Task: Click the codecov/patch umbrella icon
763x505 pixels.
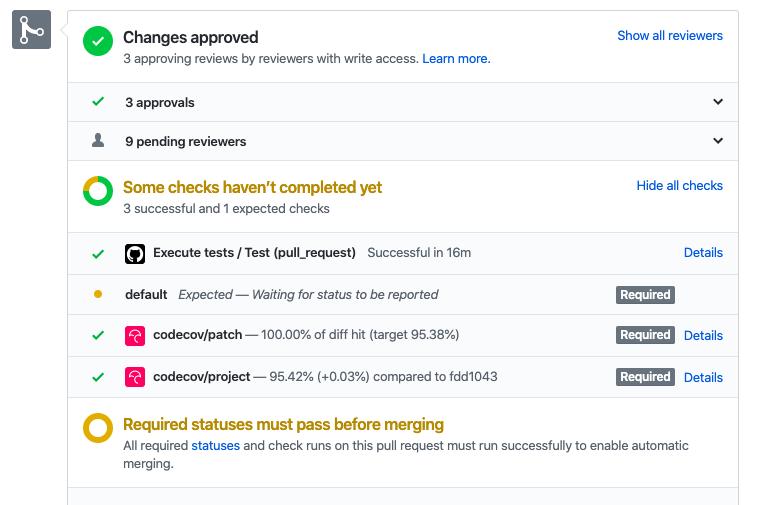Action: tap(135, 336)
